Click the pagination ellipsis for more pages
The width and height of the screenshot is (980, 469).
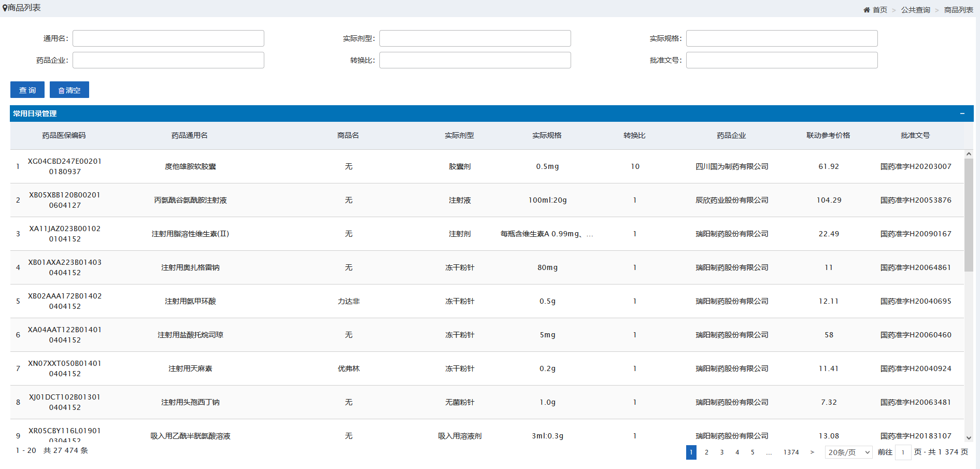pyautogui.click(x=769, y=452)
